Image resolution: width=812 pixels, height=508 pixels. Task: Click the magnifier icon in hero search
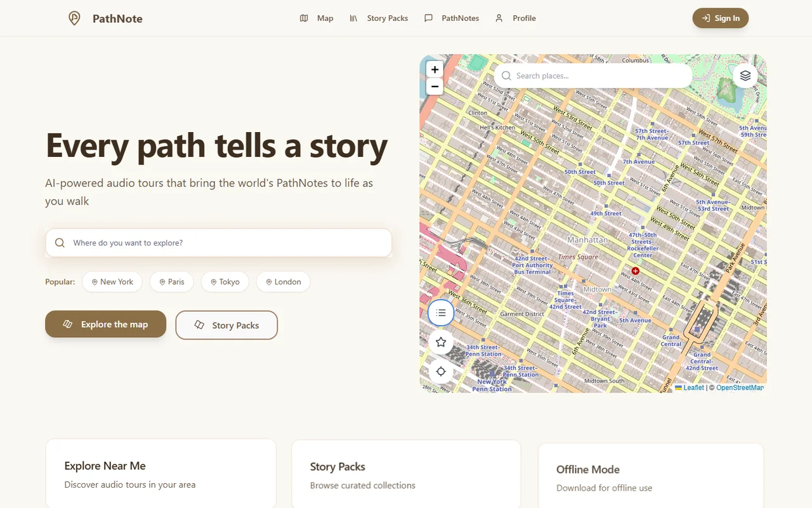click(x=60, y=243)
